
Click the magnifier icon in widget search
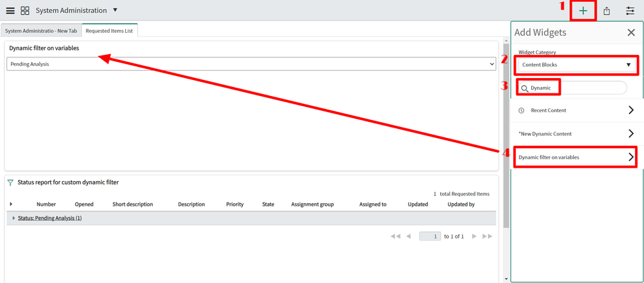coord(525,88)
